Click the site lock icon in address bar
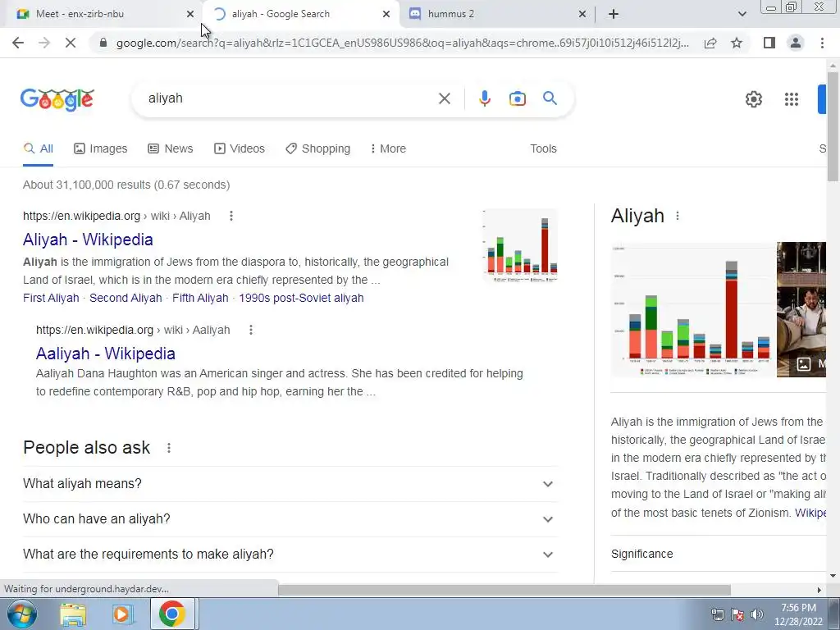 click(104, 43)
